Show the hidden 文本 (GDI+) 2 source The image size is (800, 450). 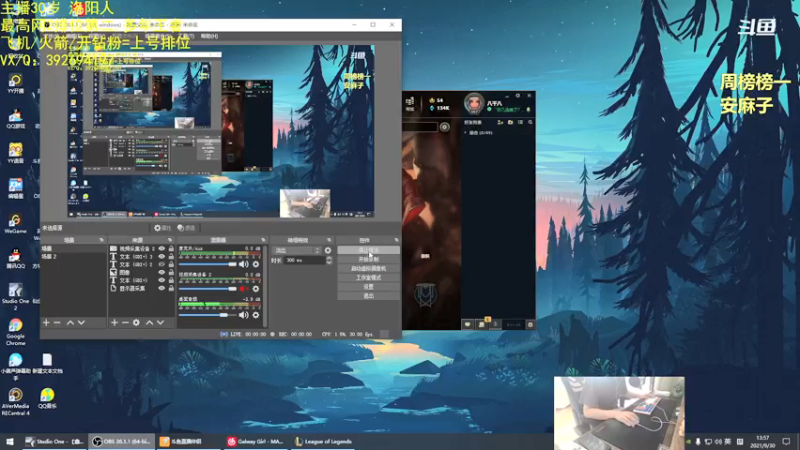point(162,264)
